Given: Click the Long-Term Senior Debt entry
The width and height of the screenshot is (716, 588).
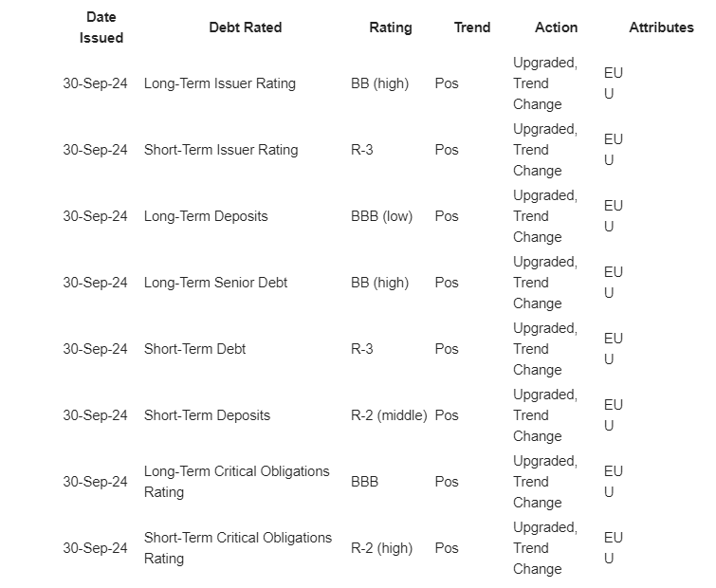Looking at the screenshot, I should coord(215,283).
